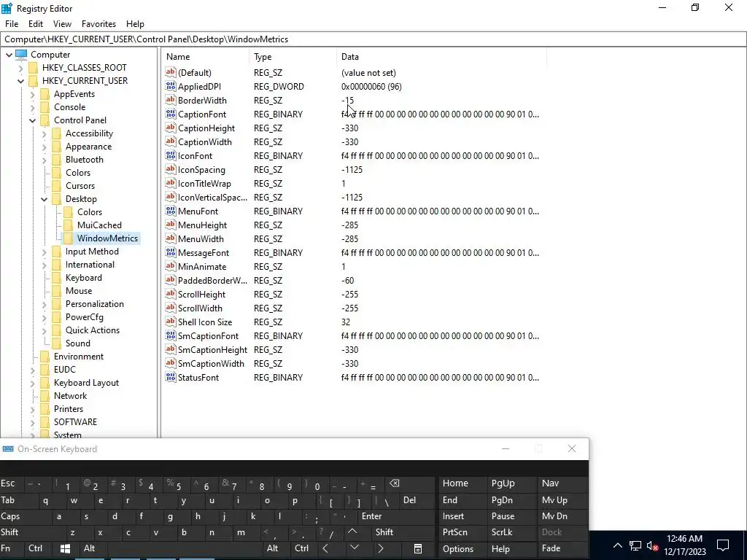
Task: Select the Colors key under Desktop
Action: point(90,212)
